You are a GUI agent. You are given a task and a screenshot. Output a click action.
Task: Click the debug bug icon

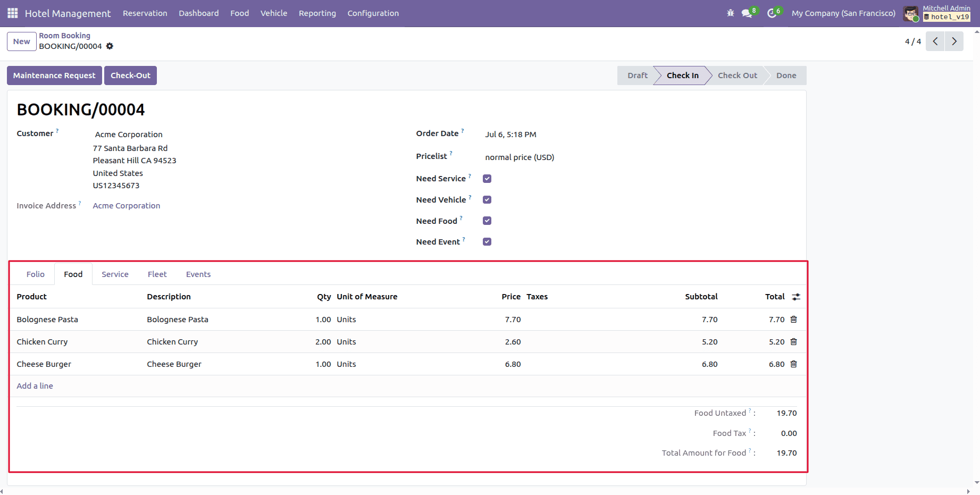click(x=731, y=13)
